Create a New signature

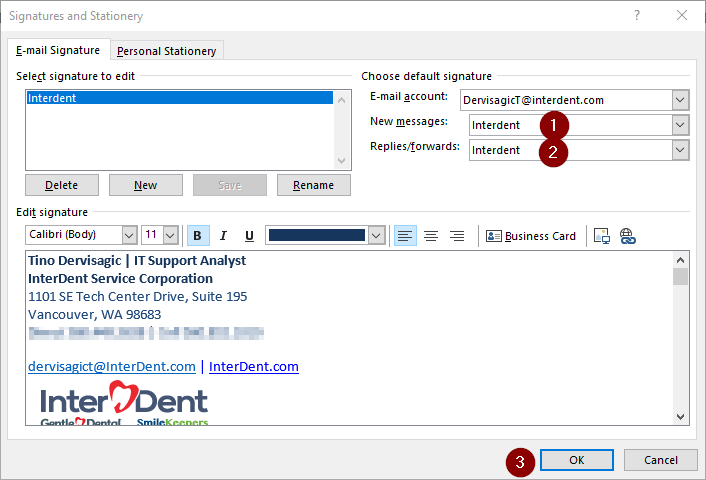(145, 185)
